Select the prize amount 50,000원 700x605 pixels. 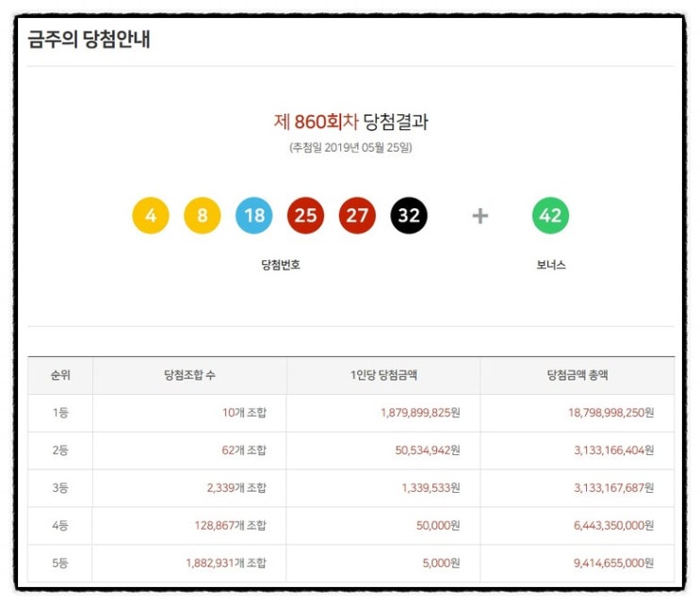pyautogui.click(x=438, y=526)
